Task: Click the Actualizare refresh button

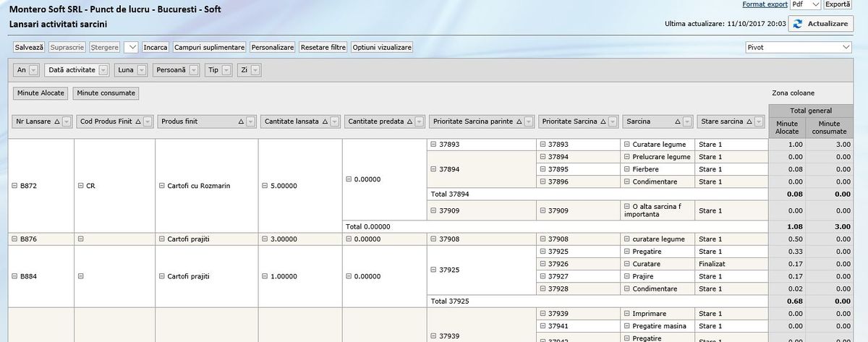Action: click(820, 24)
